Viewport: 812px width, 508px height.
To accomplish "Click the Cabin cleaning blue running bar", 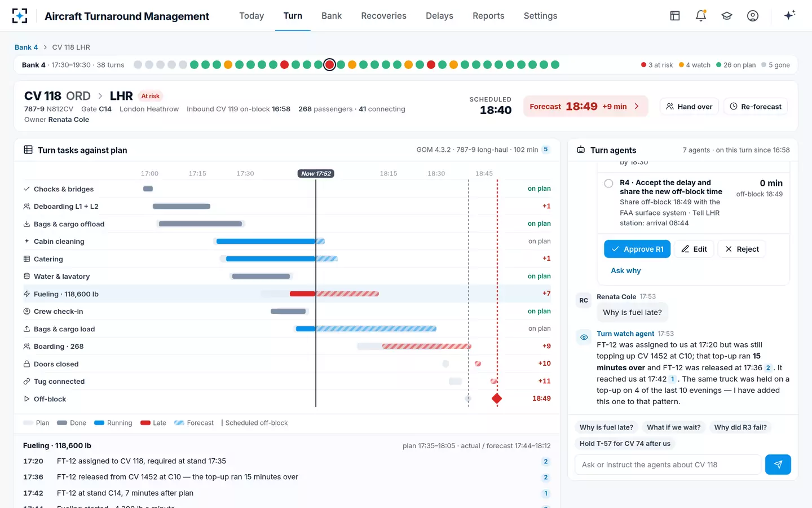I will (x=266, y=242).
